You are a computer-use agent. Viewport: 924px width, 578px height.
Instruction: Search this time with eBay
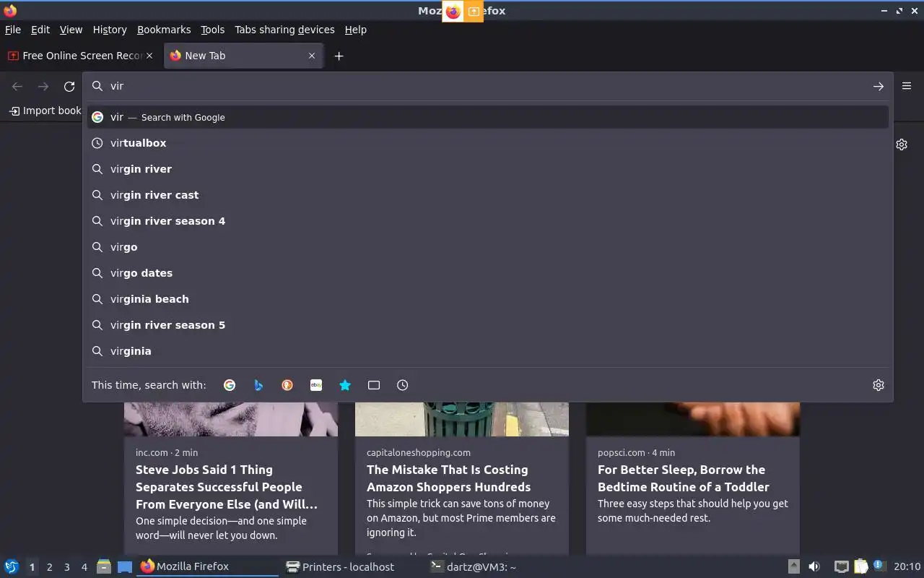316,385
